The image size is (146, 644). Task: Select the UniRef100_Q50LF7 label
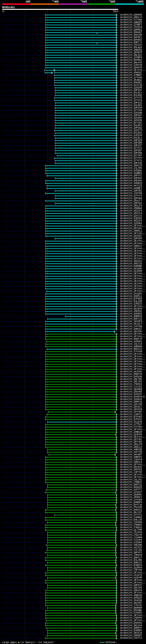[131, 201]
